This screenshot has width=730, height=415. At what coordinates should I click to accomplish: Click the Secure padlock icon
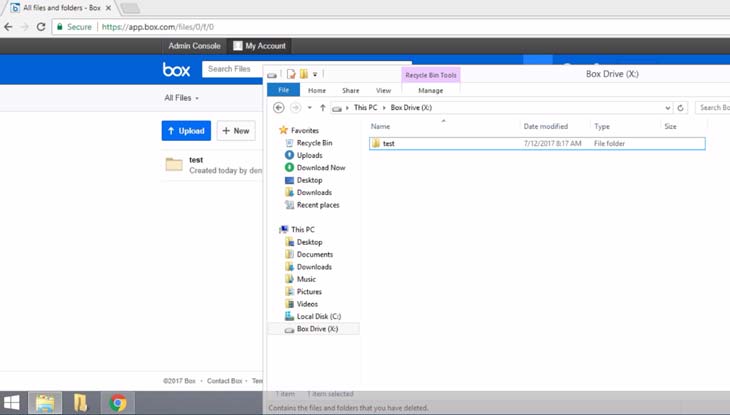click(60, 27)
